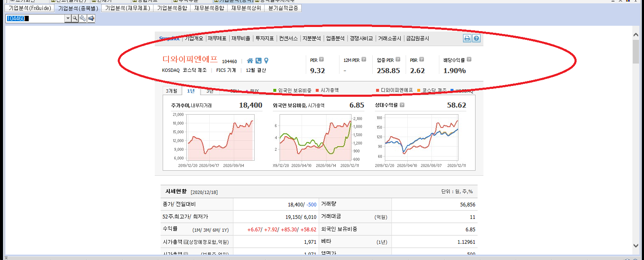Click the FICS 기계 classification text

click(226, 70)
